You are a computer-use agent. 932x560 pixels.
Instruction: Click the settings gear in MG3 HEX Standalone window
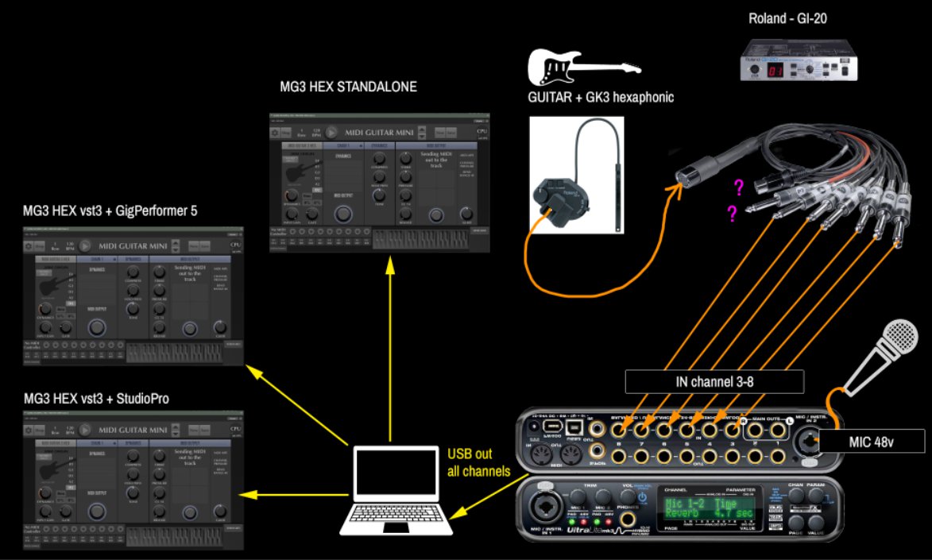(275, 133)
